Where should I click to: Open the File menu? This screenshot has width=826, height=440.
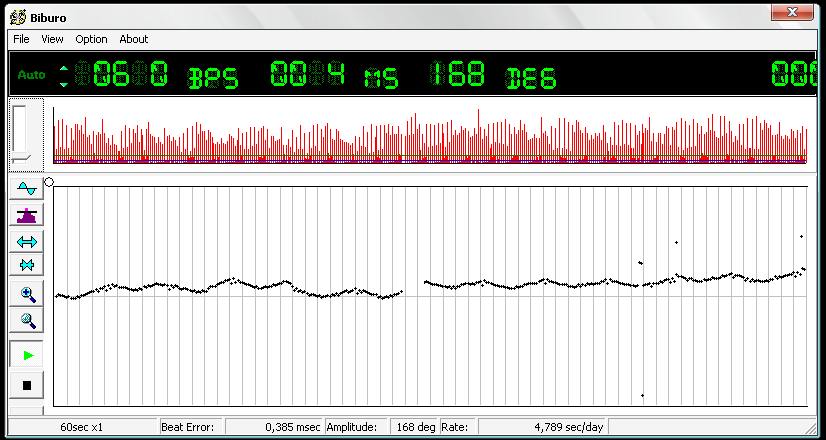[x=21, y=39]
